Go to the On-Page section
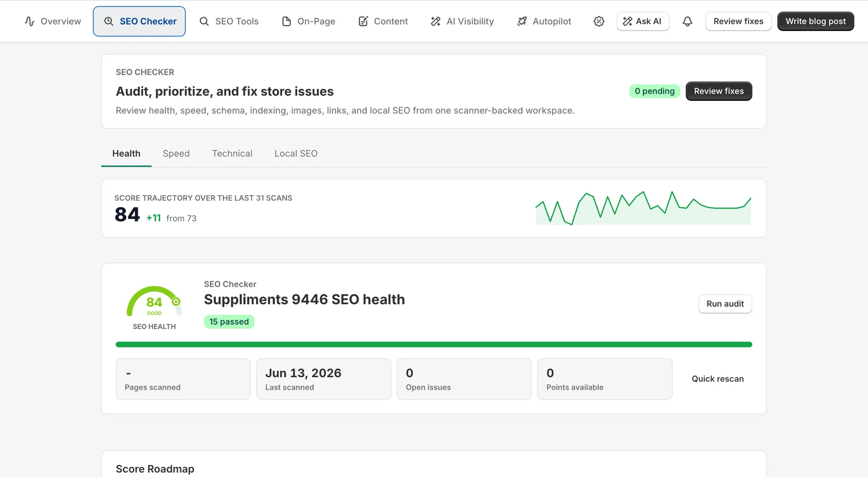The image size is (868, 477). tap(308, 21)
